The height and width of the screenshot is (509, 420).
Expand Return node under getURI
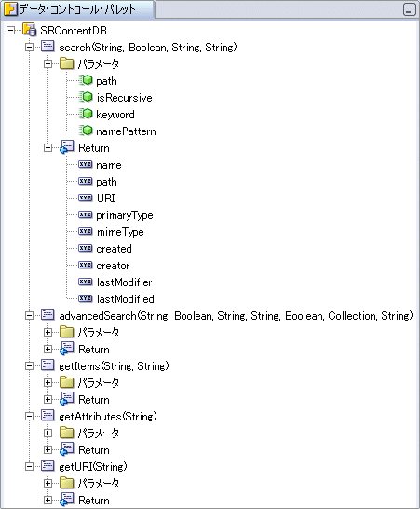point(48,500)
